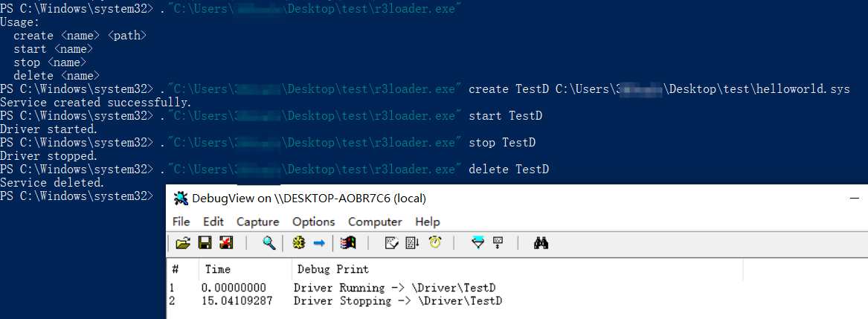
Task: Toggle Clock Time display icon
Action: tap(435, 242)
